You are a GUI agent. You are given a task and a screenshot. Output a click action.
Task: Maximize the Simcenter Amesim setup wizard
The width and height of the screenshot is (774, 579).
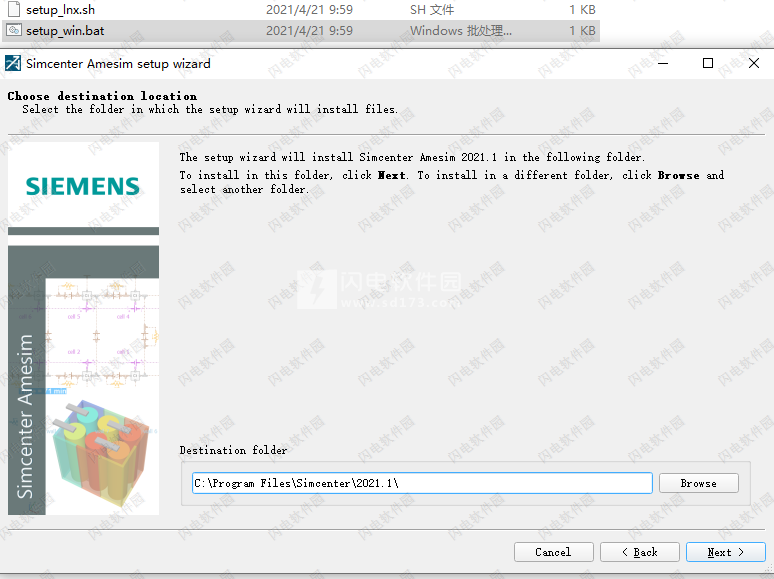coord(708,63)
